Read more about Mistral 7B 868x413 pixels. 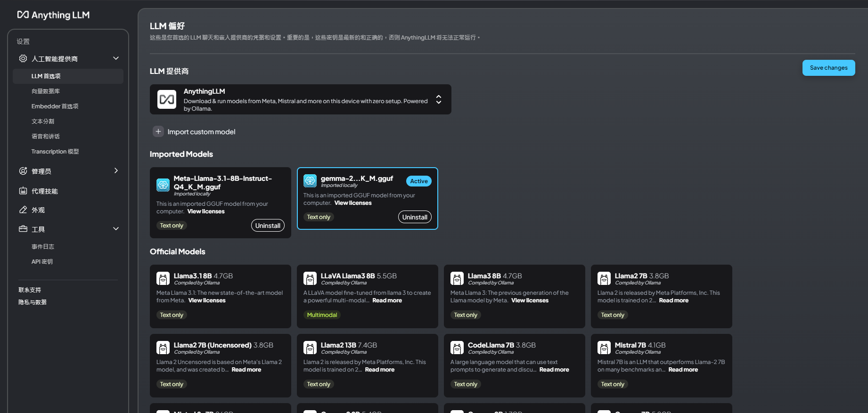[683, 370]
